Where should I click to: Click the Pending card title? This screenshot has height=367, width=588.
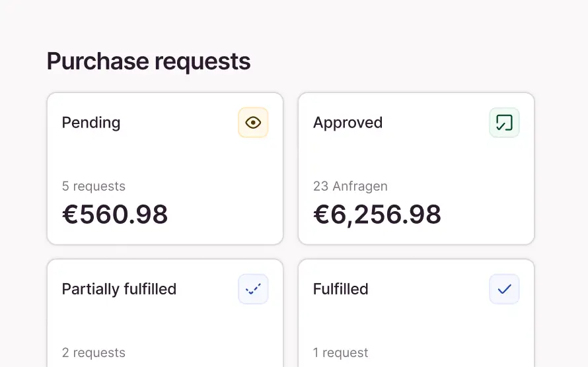(x=91, y=123)
